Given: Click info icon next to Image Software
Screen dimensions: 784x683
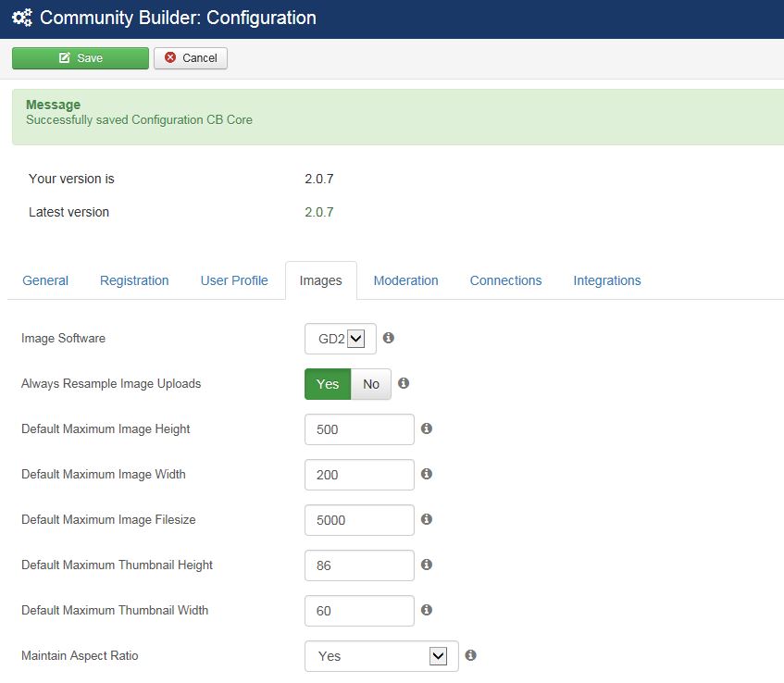Looking at the screenshot, I should [x=389, y=338].
